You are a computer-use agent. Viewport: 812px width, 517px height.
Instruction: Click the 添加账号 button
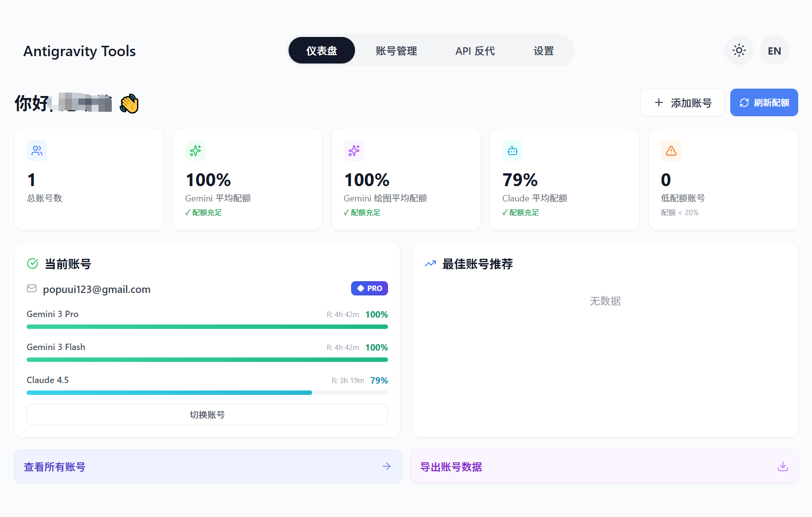tap(682, 102)
